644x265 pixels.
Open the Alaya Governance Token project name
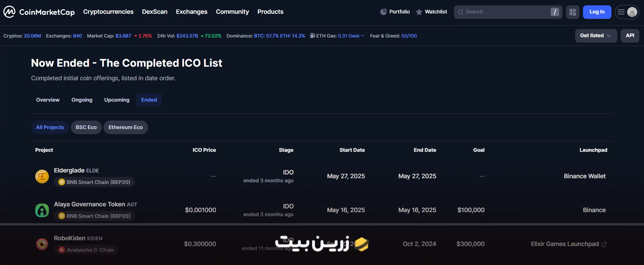point(89,204)
